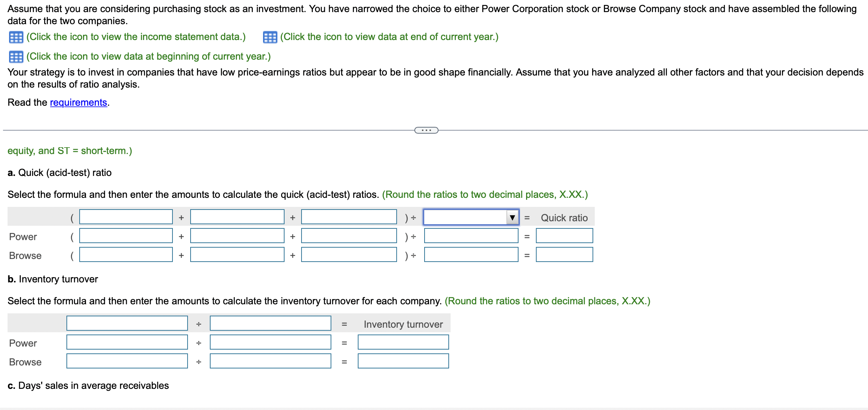Click the first blank in quick ratio formula row

pos(126,217)
